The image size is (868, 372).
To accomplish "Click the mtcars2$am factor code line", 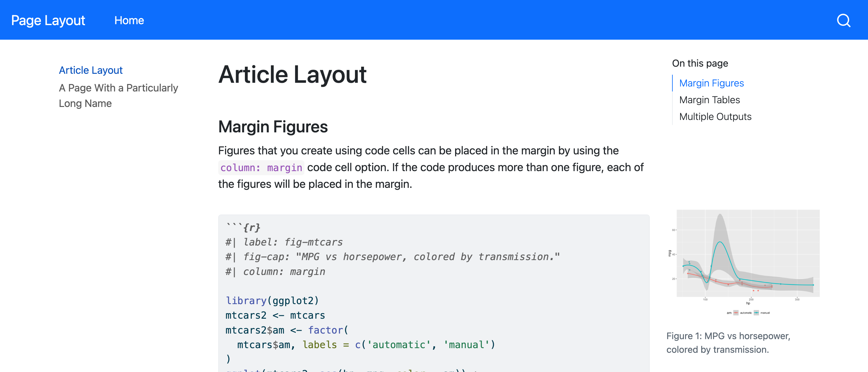I will coord(286,330).
